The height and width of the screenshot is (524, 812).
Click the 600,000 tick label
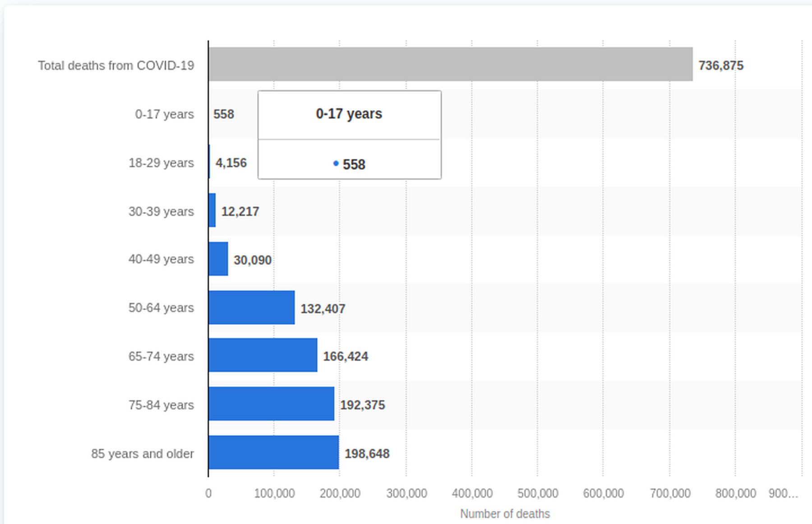[604, 493]
